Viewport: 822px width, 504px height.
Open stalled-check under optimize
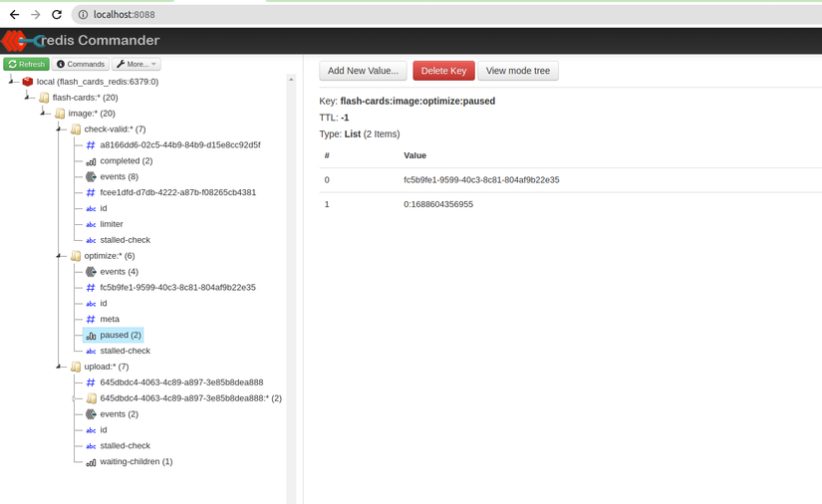(x=126, y=351)
